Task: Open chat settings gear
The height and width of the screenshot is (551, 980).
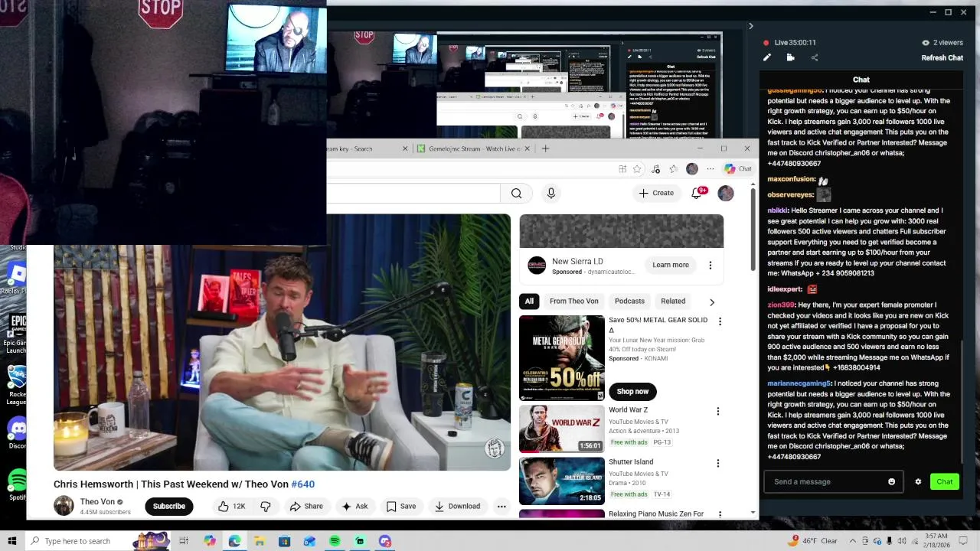Action: pyautogui.click(x=918, y=482)
